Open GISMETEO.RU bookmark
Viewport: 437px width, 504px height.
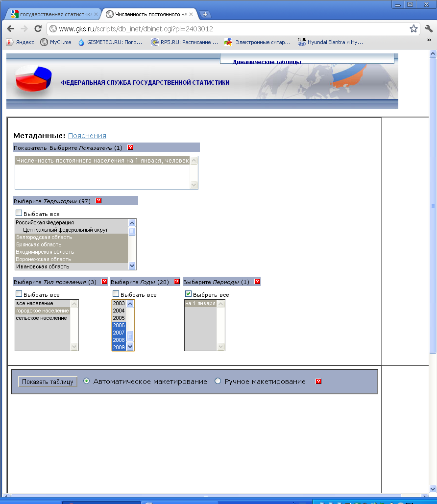(x=110, y=42)
